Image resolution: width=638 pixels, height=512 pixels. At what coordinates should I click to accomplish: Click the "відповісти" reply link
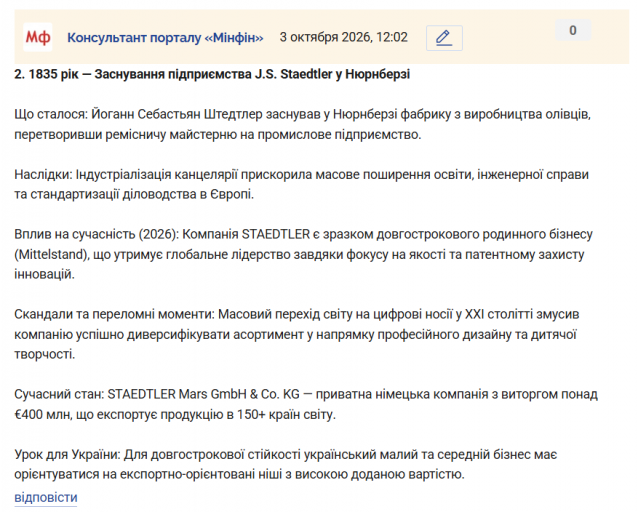46,497
